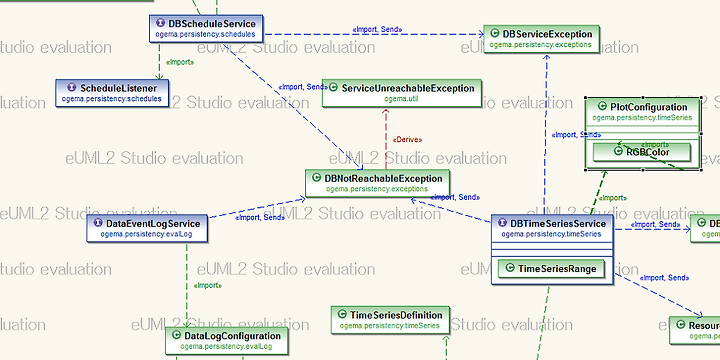Click Import label below DataEventLogService
Image resolution: width=720 pixels, height=360 pixels.
(x=208, y=285)
